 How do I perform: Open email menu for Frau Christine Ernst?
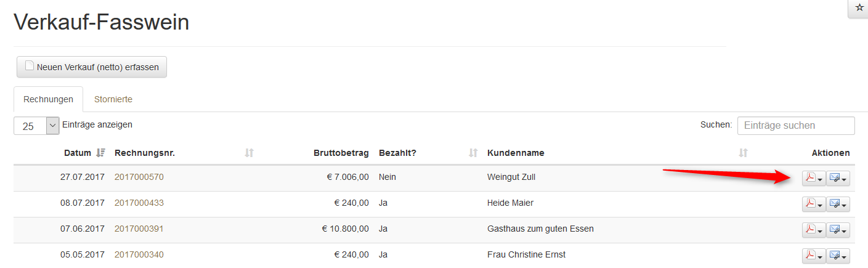(x=837, y=256)
